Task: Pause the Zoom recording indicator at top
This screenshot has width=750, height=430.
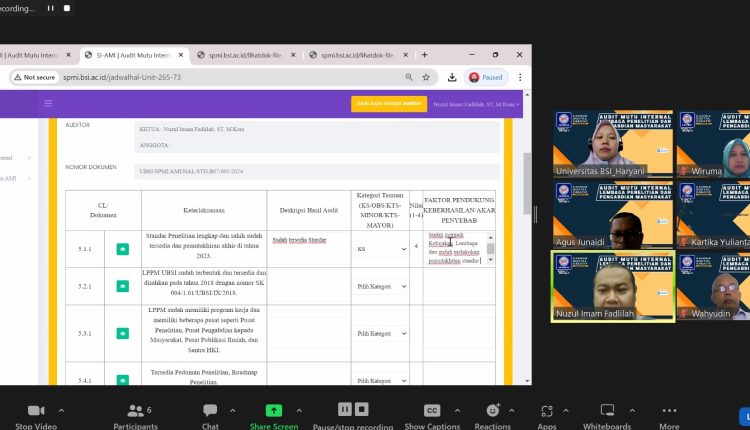Action: (x=50, y=8)
